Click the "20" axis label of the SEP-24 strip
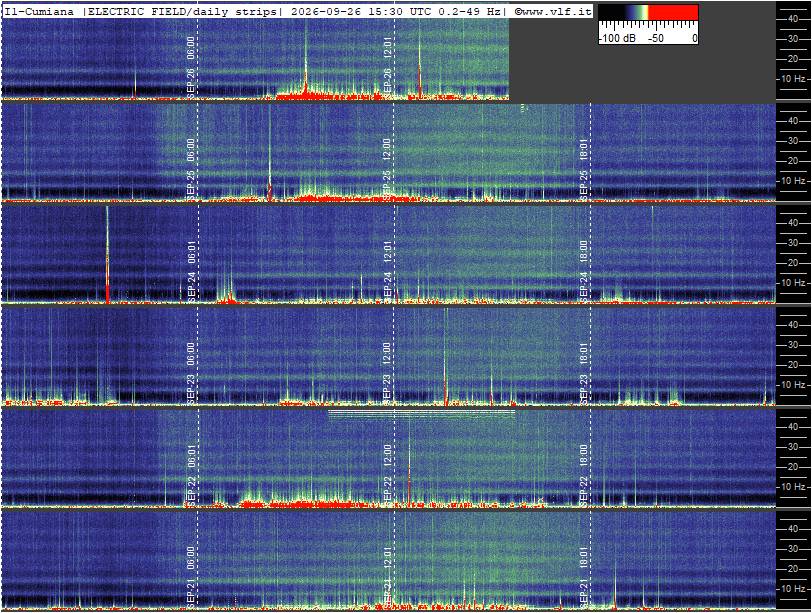This screenshot has width=812, height=613. (x=793, y=262)
